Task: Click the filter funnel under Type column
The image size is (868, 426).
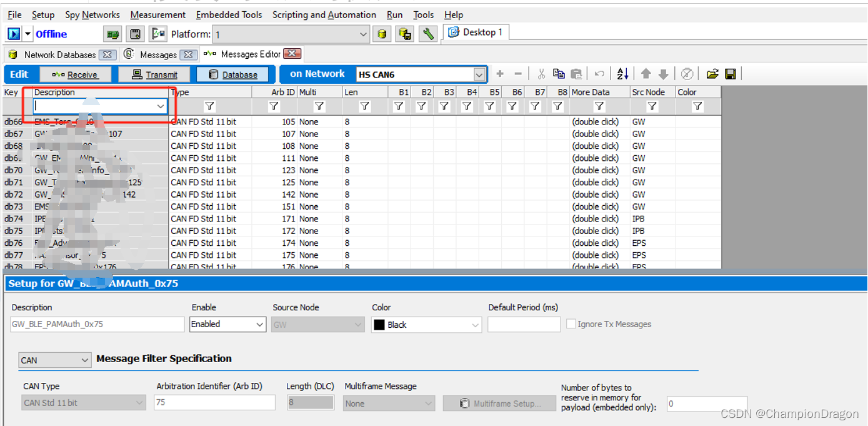Action: 210,106
